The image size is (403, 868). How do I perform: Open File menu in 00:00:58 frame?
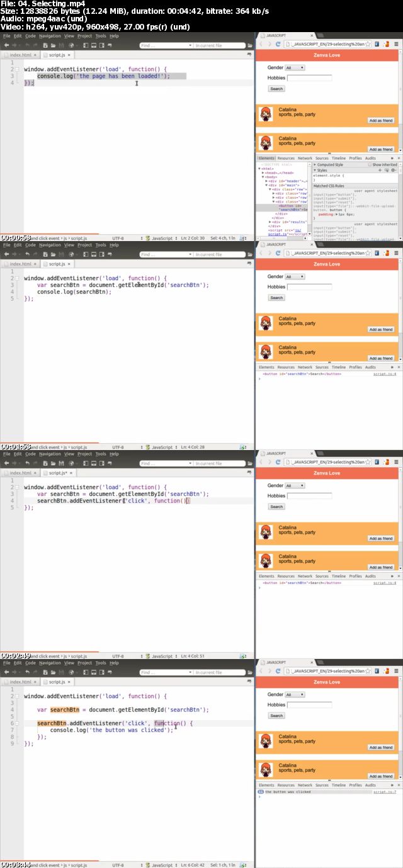(x=6, y=36)
